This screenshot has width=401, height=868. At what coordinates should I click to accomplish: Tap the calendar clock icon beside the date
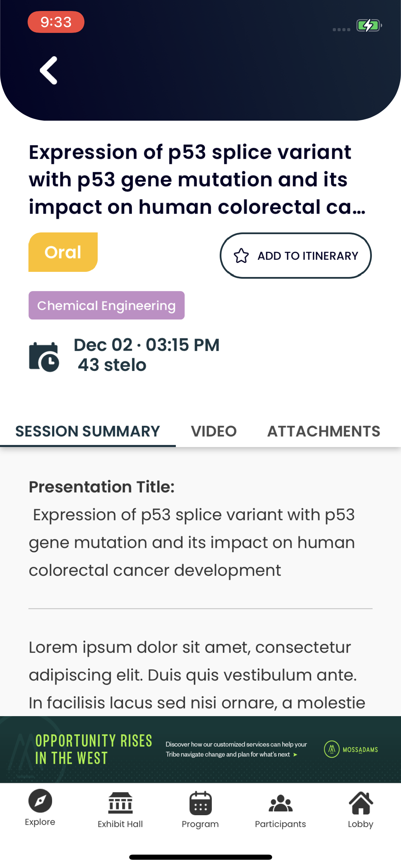(44, 357)
